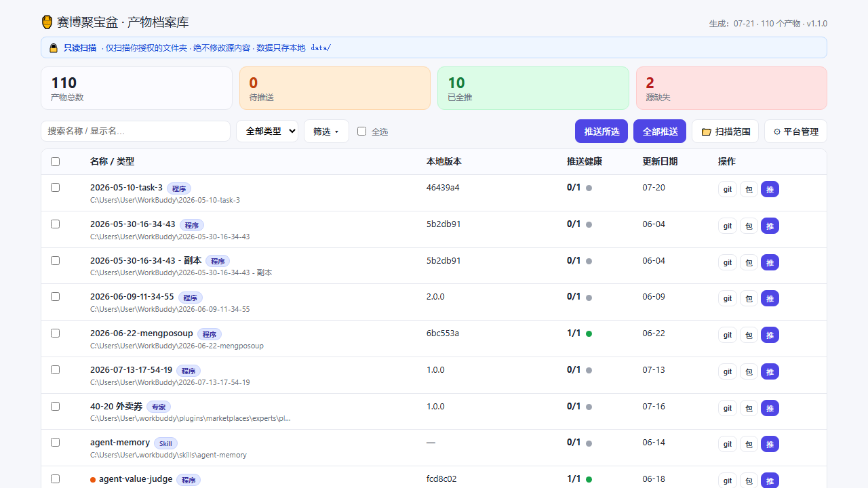This screenshot has width=868, height=488.
Task: Click git for 2026-05-10-task-3
Action: [728, 189]
